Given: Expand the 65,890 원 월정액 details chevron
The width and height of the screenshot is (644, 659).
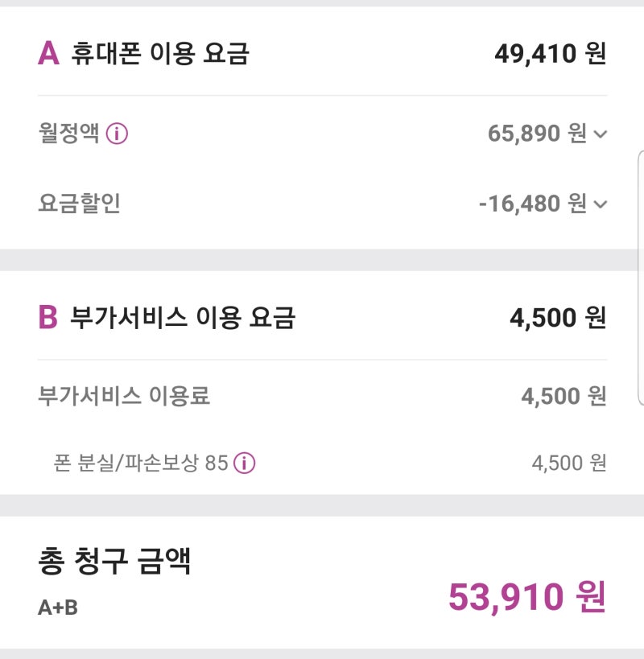Looking at the screenshot, I should coord(601,134).
